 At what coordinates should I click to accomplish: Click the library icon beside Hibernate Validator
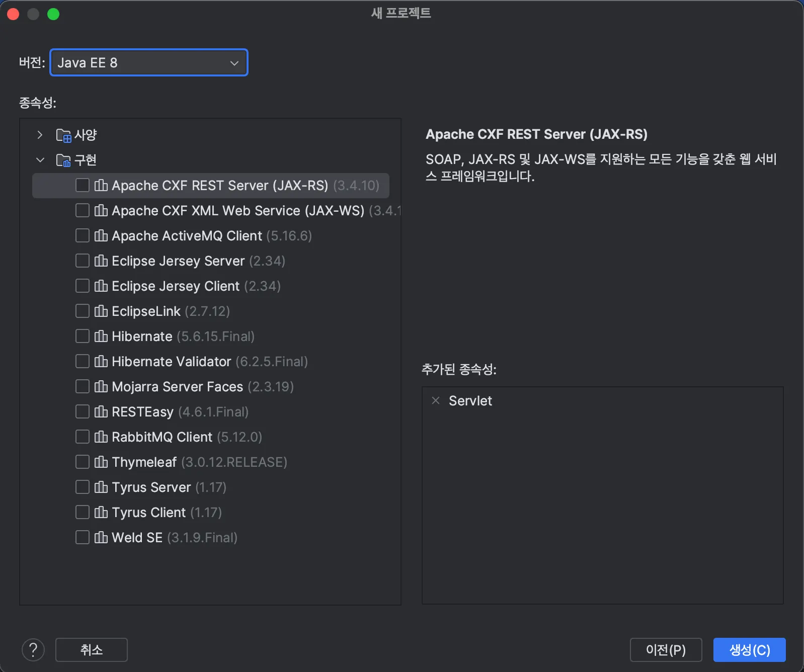click(x=101, y=362)
